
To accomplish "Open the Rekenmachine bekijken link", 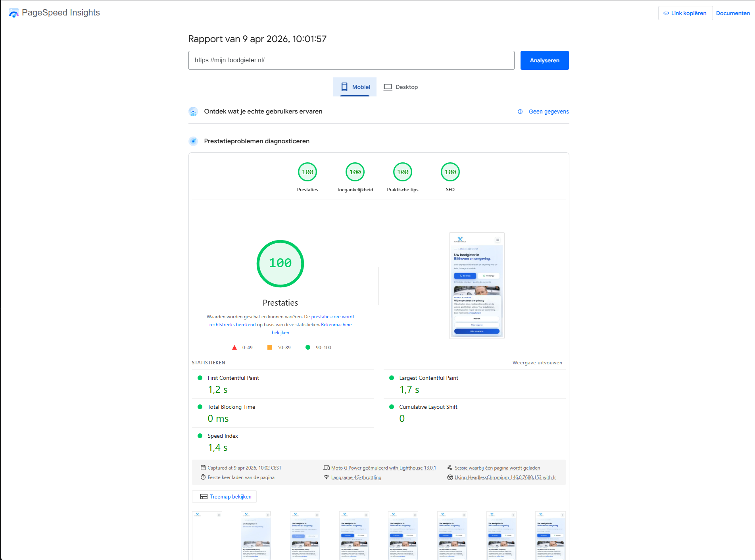I will [x=336, y=324].
